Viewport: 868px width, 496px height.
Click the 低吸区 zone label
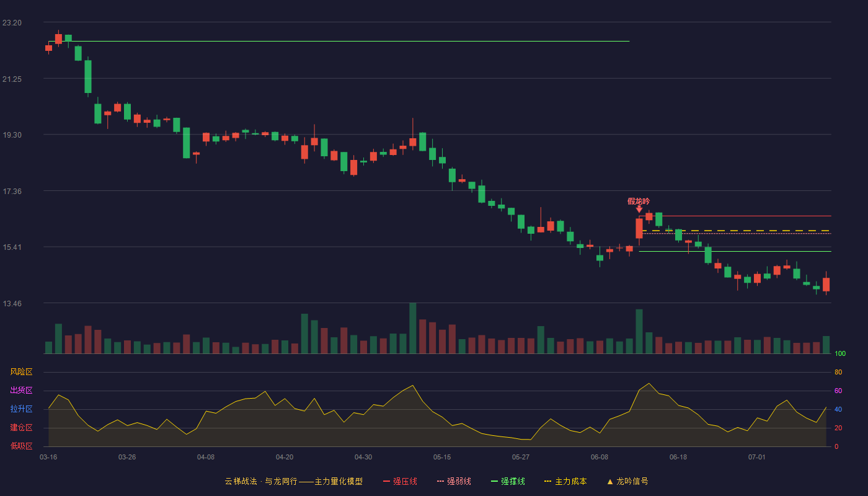point(21,446)
